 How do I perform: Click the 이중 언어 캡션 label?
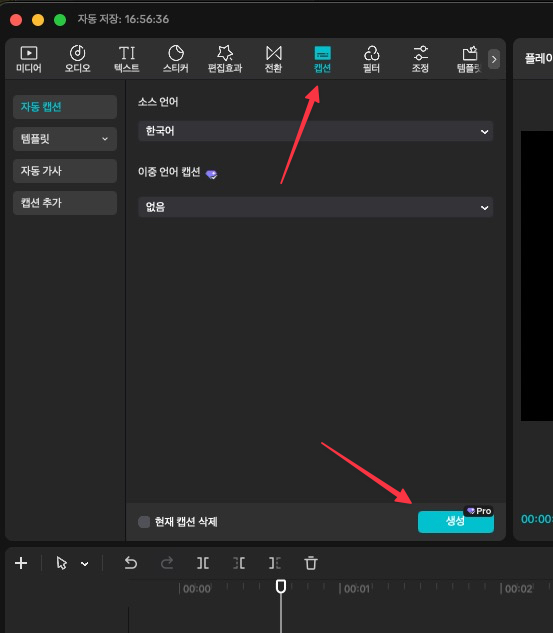[169, 172]
